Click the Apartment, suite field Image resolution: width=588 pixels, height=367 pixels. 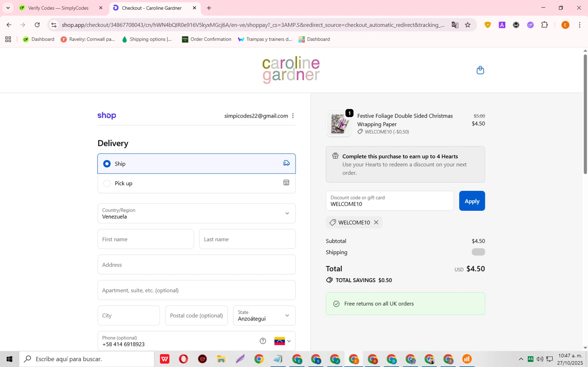click(x=196, y=290)
